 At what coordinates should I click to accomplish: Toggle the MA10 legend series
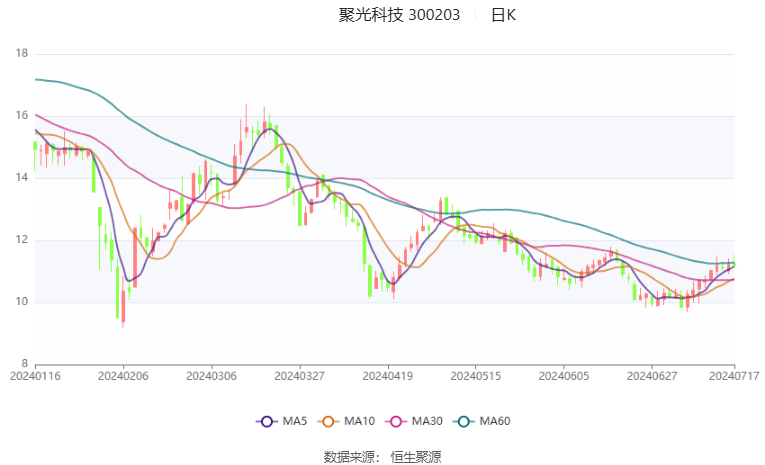346,421
